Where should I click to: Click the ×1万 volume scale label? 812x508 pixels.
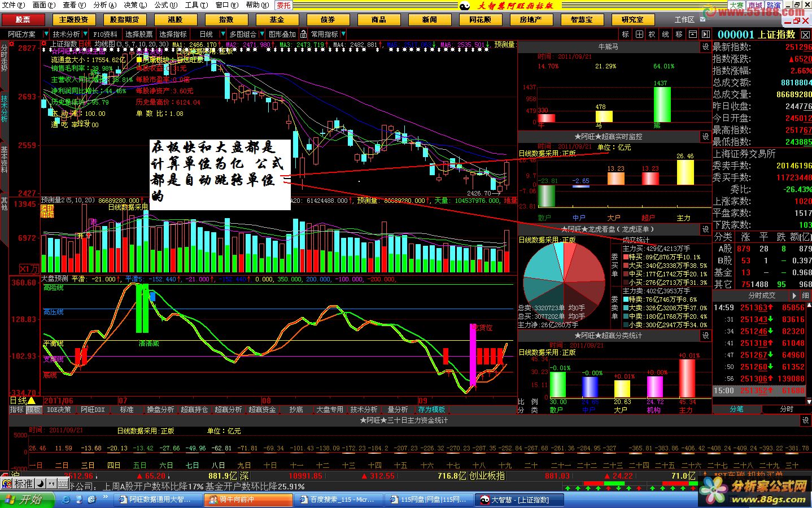(x=29, y=269)
